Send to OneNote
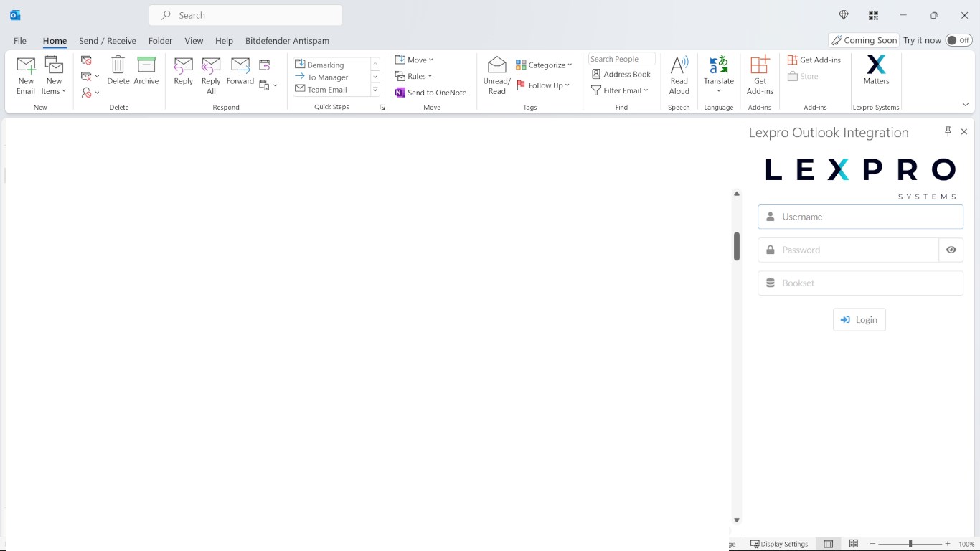 point(431,93)
